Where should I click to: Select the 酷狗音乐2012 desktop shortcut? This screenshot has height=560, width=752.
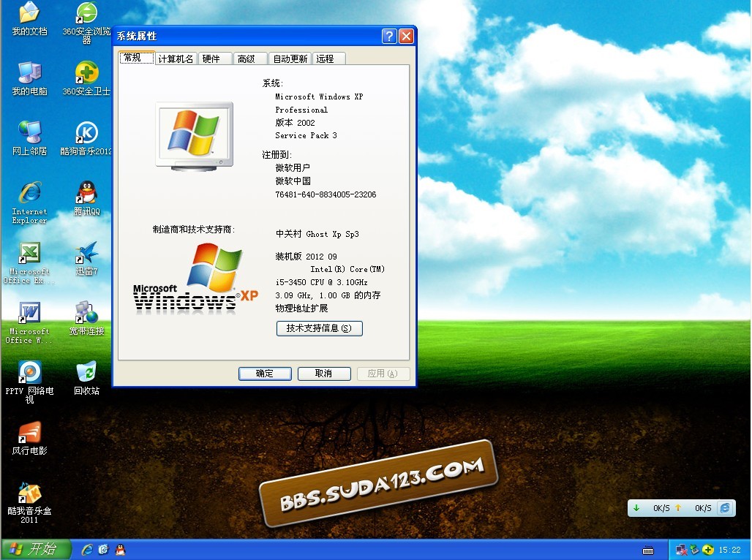[x=86, y=139]
